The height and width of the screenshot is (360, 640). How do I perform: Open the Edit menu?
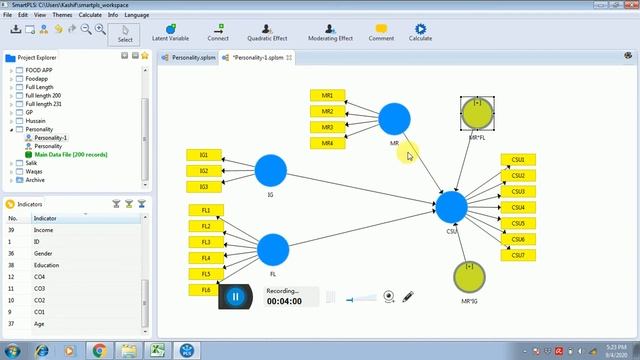[x=23, y=15]
